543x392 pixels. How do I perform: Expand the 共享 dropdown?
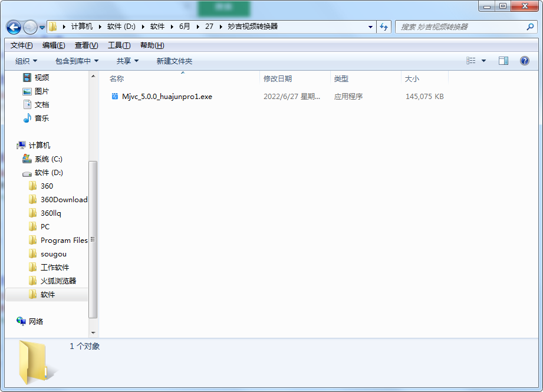click(127, 61)
